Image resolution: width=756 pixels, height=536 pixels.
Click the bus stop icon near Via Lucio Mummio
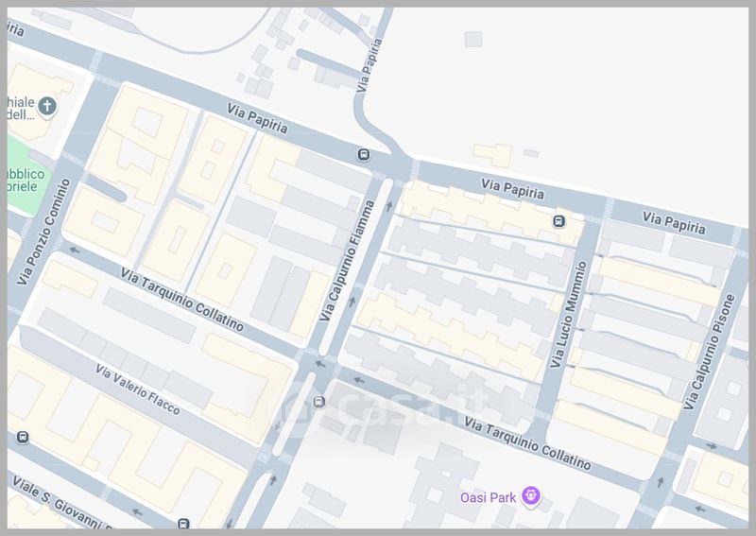(558, 221)
